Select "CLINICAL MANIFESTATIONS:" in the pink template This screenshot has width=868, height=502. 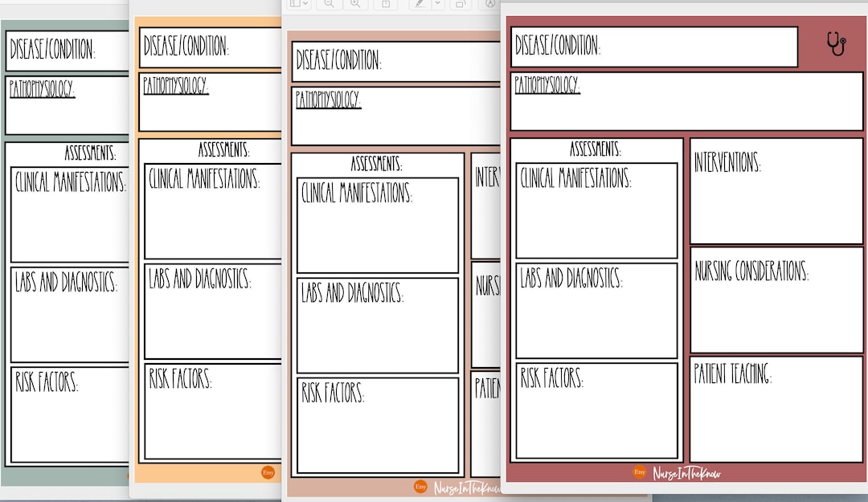click(x=357, y=193)
